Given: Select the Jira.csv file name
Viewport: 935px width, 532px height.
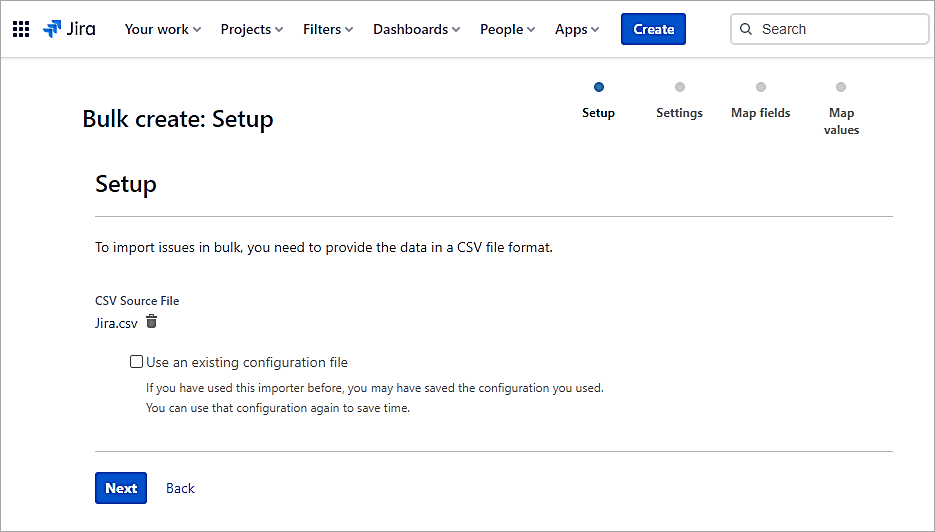Looking at the screenshot, I should tap(116, 323).
